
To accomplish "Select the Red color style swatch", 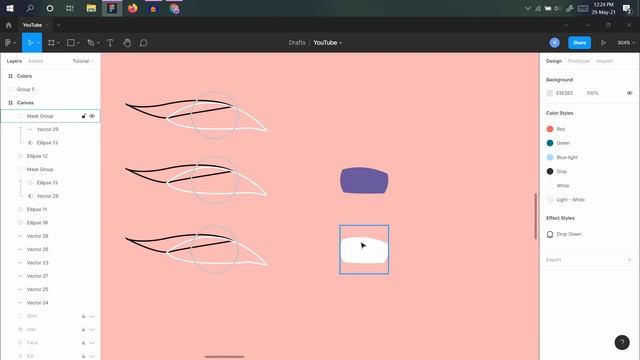I will pos(550,129).
